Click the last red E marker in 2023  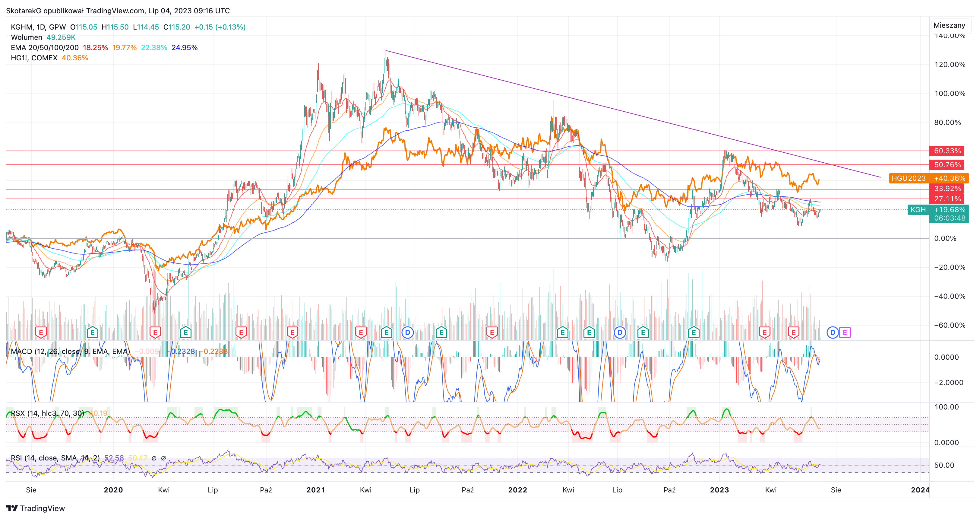pyautogui.click(x=793, y=333)
